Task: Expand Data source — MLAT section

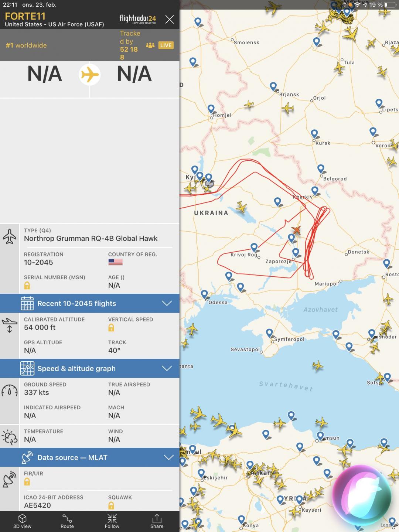Action: [x=90, y=457]
